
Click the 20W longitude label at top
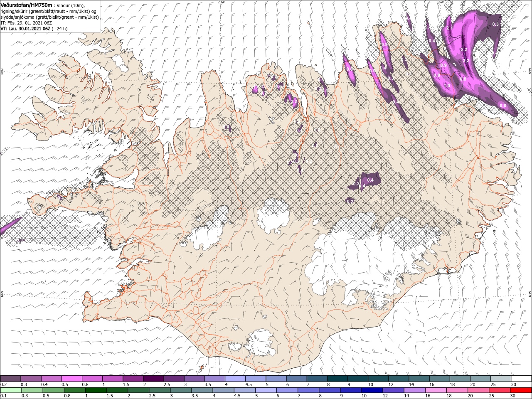click(221, 2)
